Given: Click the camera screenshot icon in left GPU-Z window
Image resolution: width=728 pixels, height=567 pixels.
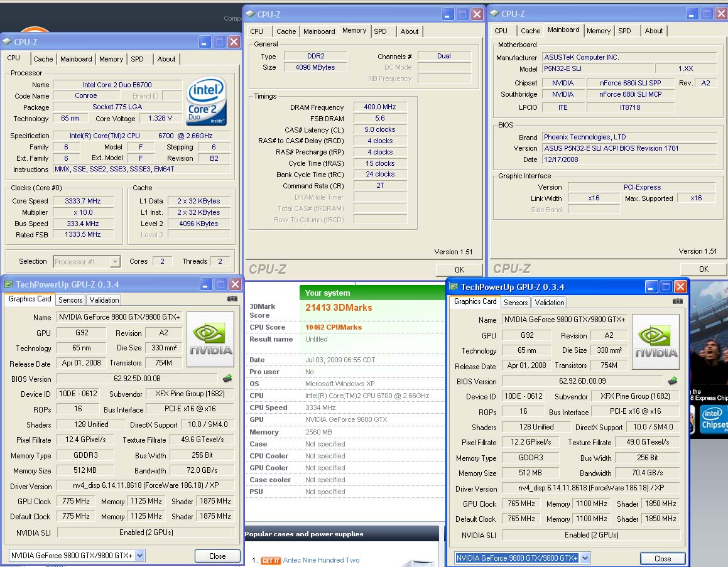Looking at the screenshot, I should click(x=232, y=299).
